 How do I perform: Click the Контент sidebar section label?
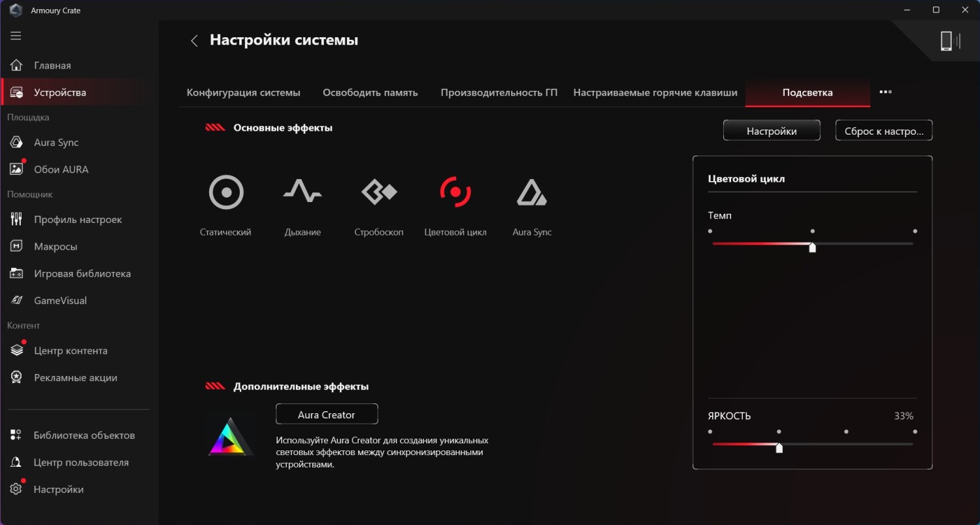(x=24, y=325)
